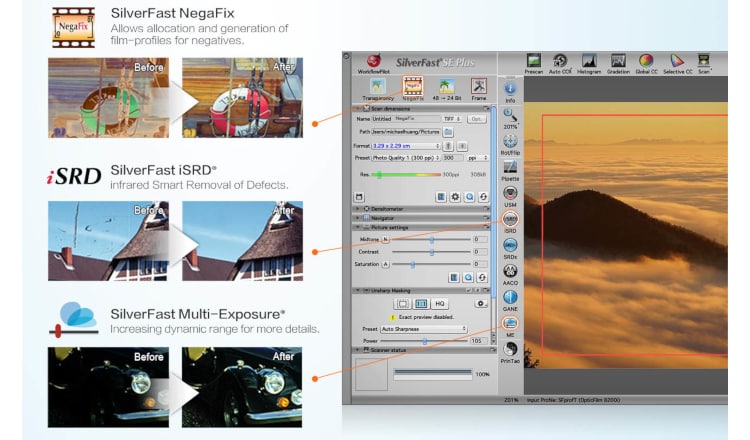
Task: Click the Contrast slider
Action: pos(431,252)
